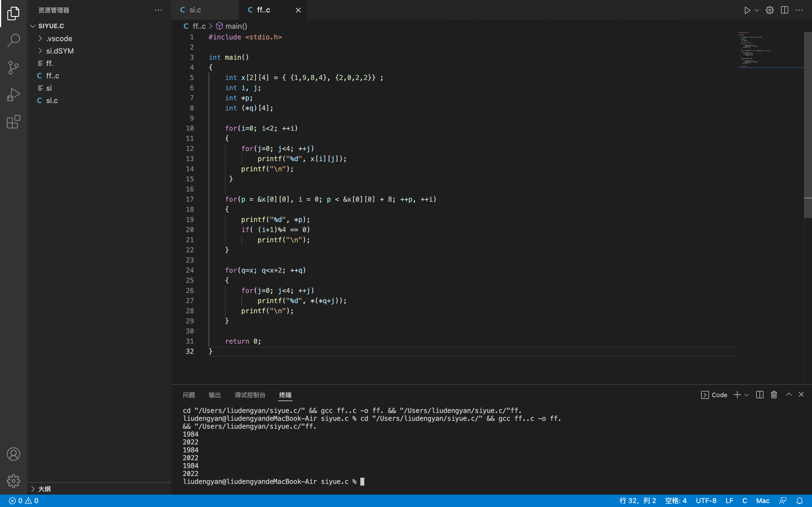Open the Source Control view

[x=14, y=67]
